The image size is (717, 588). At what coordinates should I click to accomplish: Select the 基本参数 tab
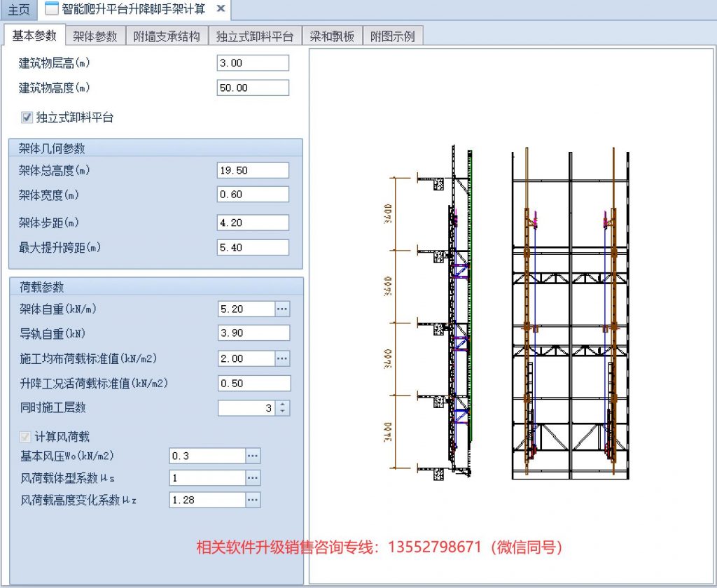pos(34,36)
